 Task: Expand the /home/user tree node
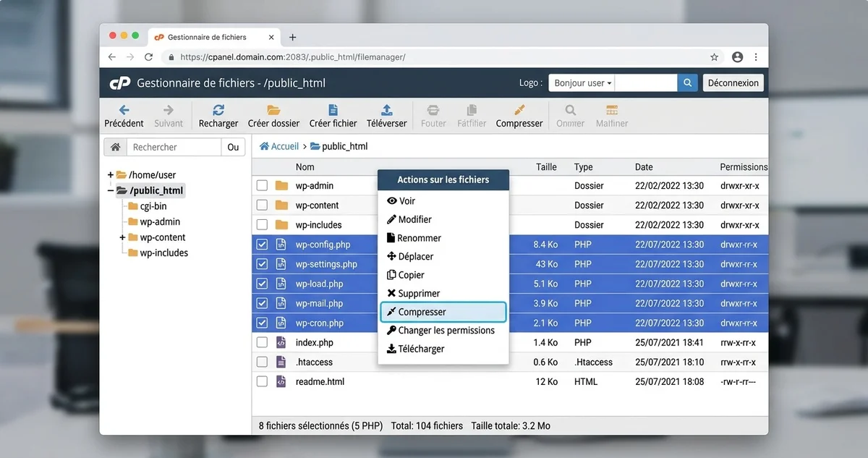tap(109, 174)
